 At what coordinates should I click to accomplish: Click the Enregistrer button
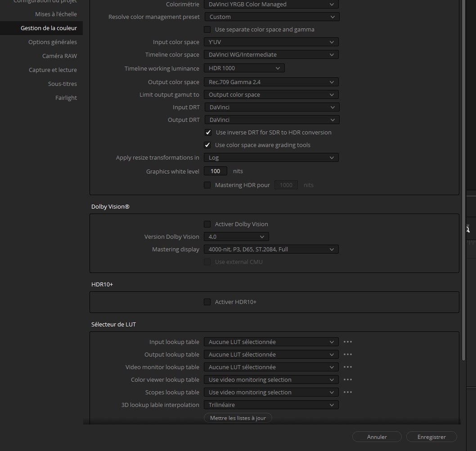point(431,437)
